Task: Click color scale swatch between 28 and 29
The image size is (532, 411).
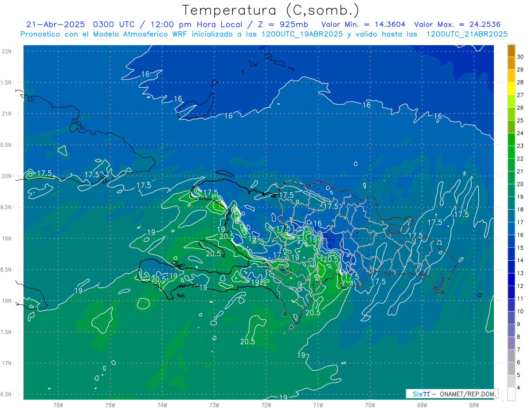Action: [x=511, y=76]
